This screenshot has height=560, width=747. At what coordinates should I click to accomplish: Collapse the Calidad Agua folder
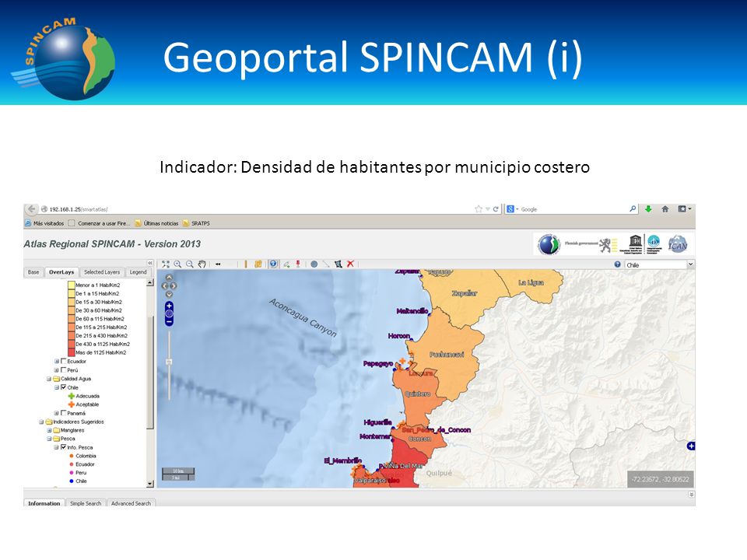[48, 379]
